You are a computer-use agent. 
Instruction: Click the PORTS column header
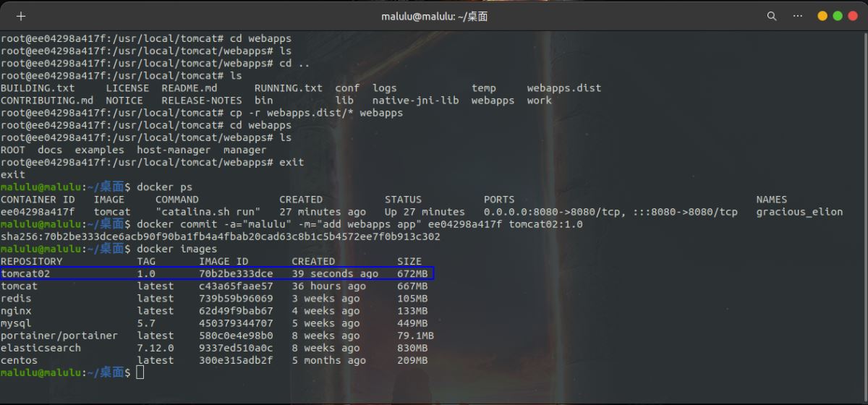pos(499,199)
